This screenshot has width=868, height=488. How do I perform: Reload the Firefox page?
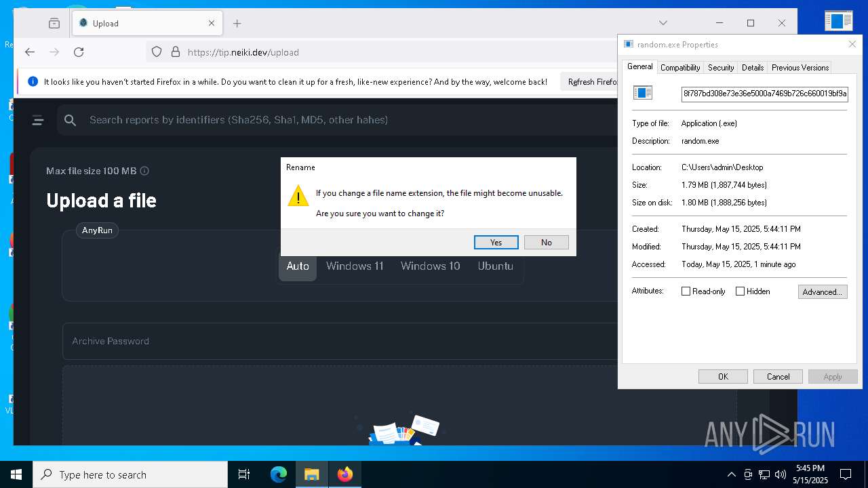tap(79, 52)
